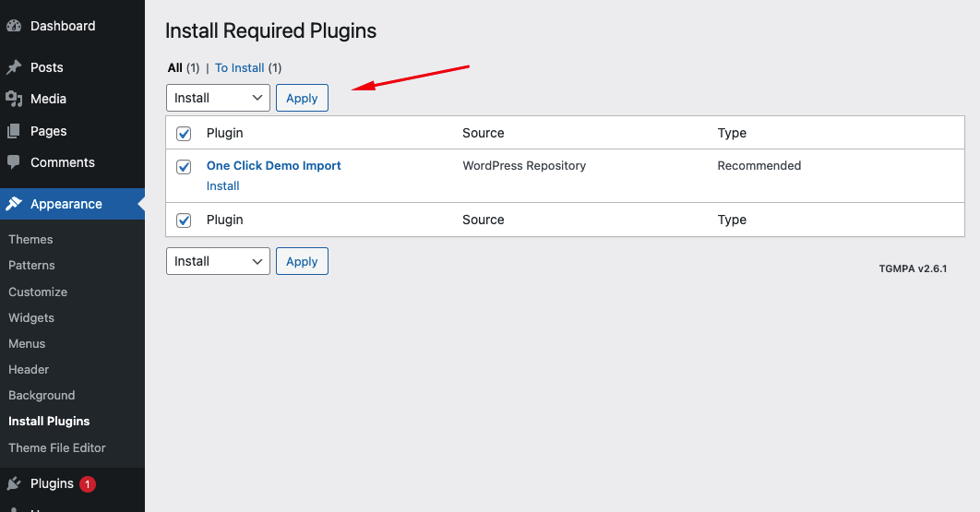Open the top bulk actions Install dropdown
This screenshot has width=980, height=512.
218,98
